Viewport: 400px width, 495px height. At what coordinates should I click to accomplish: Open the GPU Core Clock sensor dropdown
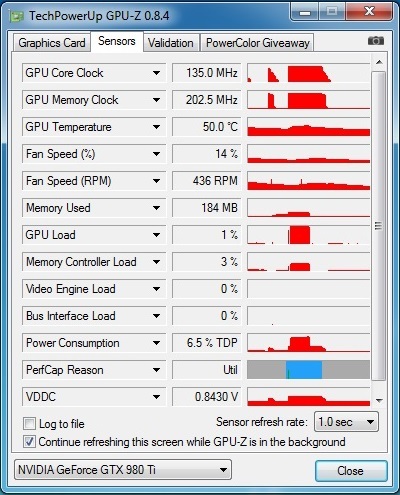pyautogui.click(x=156, y=73)
